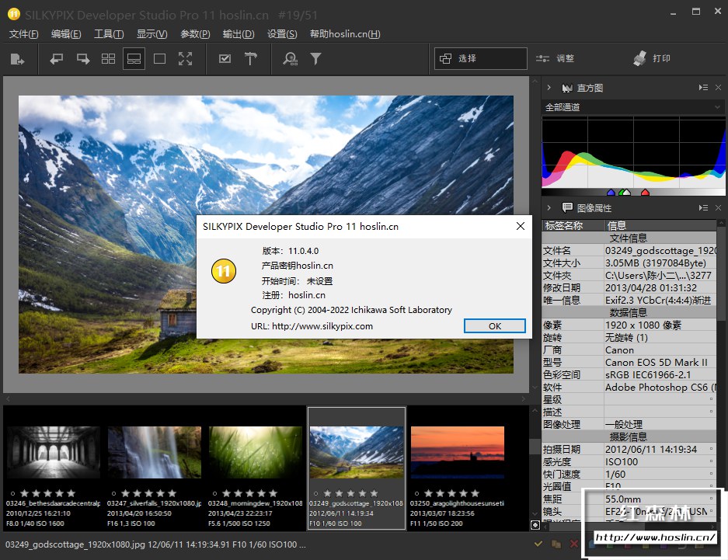Go to next image with right arrow icon
The height and width of the screenshot is (560, 728).
click(82, 59)
